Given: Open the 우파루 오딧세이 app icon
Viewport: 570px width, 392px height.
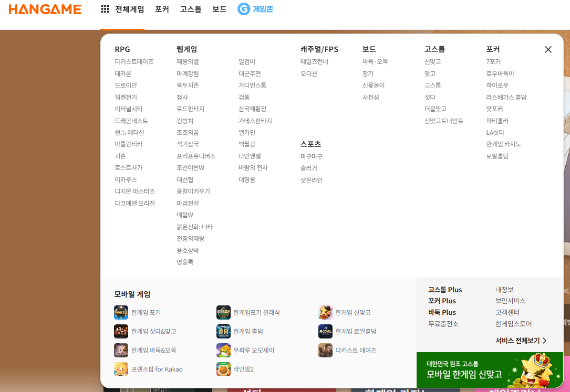Looking at the screenshot, I should click(224, 350).
